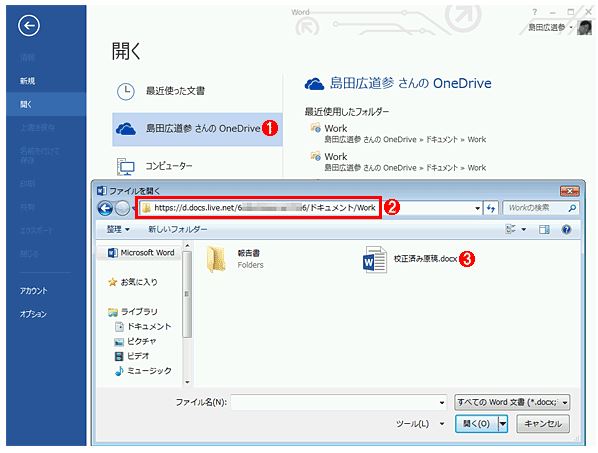Click the refresh button beside address bar

pos(491,208)
